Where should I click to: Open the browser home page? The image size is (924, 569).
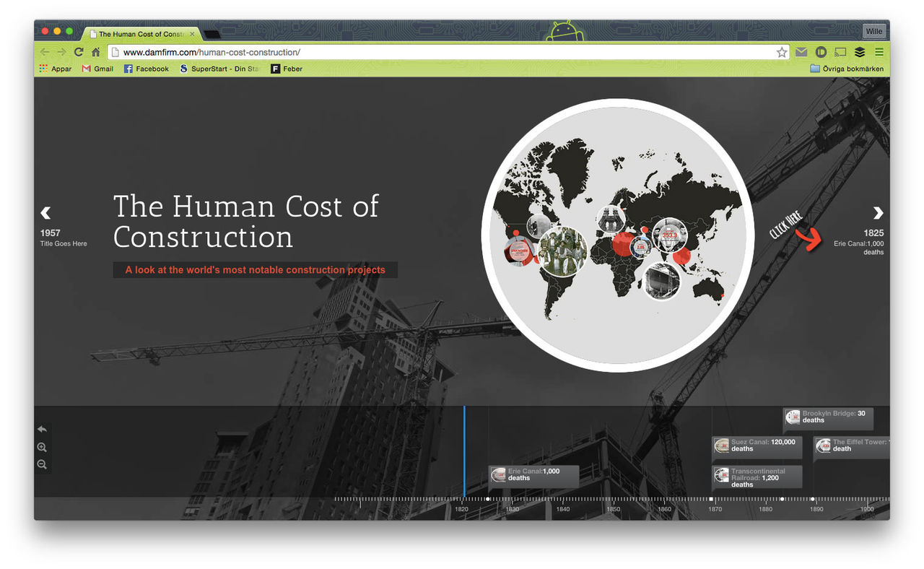[95, 52]
